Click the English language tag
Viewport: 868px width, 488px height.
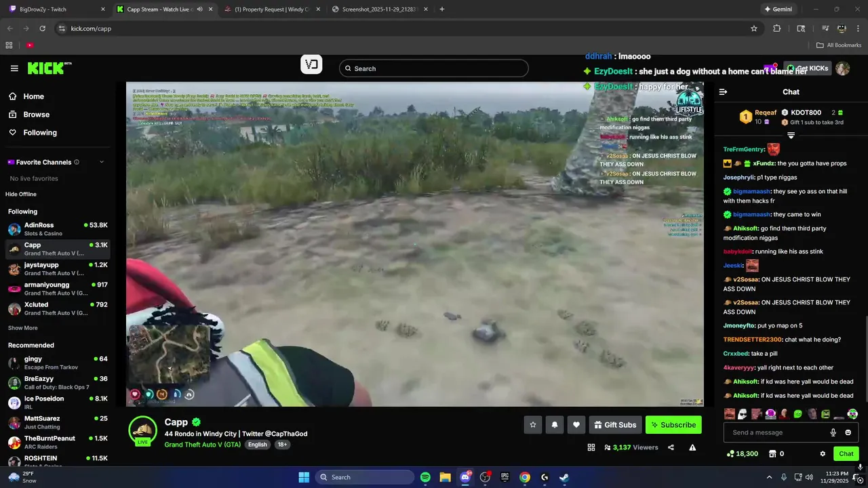tap(257, 445)
